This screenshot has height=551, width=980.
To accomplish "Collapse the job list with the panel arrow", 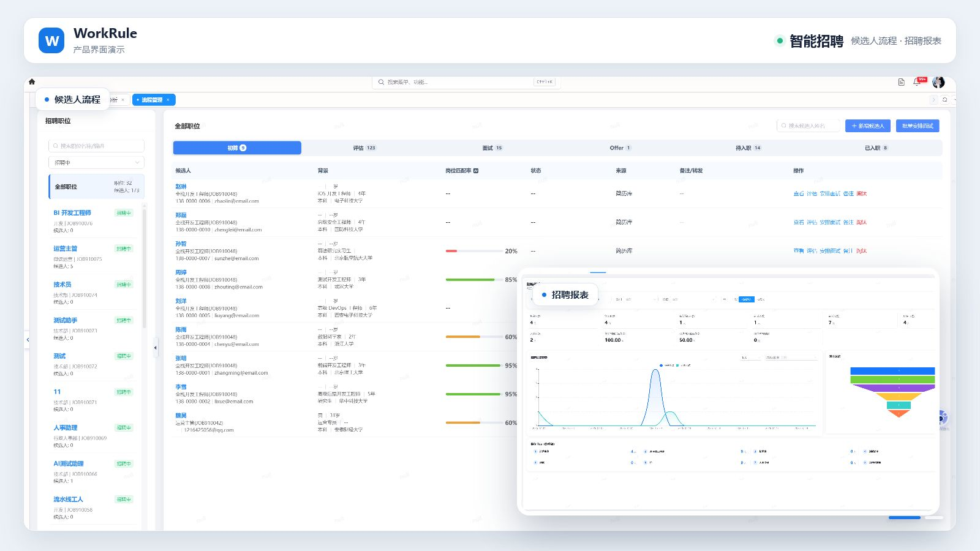I will point(156,348).
